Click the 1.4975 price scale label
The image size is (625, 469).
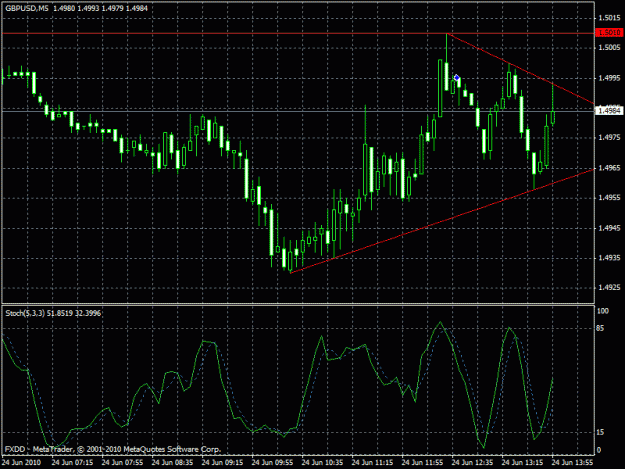[x=609, y=137]
